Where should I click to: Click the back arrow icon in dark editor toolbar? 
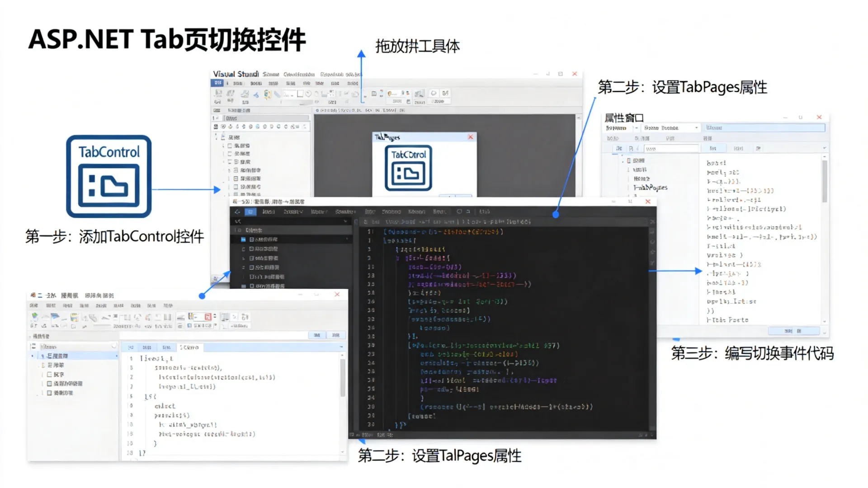pos(237,211)
